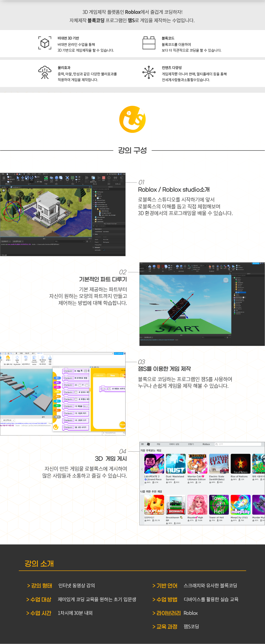
Task: Open the Dust: Wasteland Survival game thumbnail
Action: click(176, 464)
